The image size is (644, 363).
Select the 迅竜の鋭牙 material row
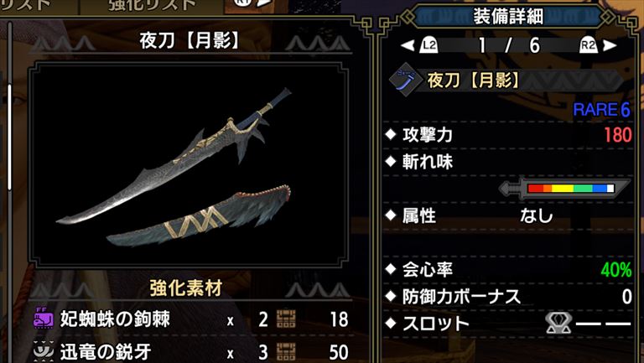click(x=192, y=351)
